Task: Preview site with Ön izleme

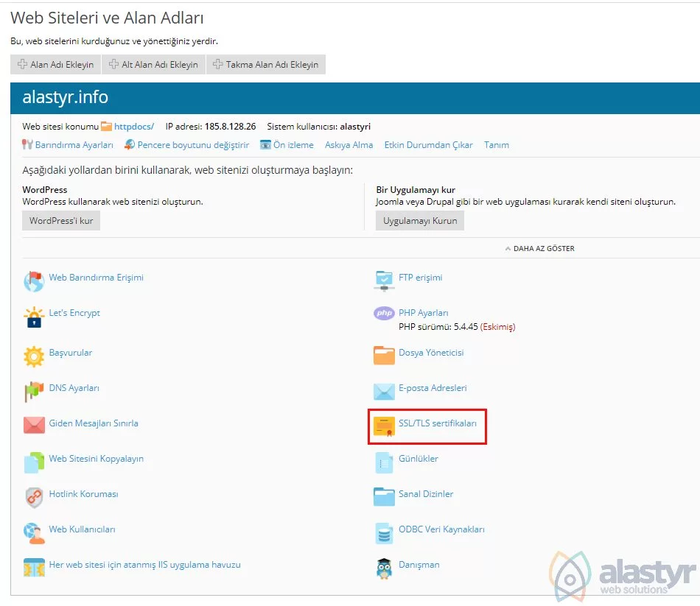Action: pyautogui.click(x=293, y=145)
